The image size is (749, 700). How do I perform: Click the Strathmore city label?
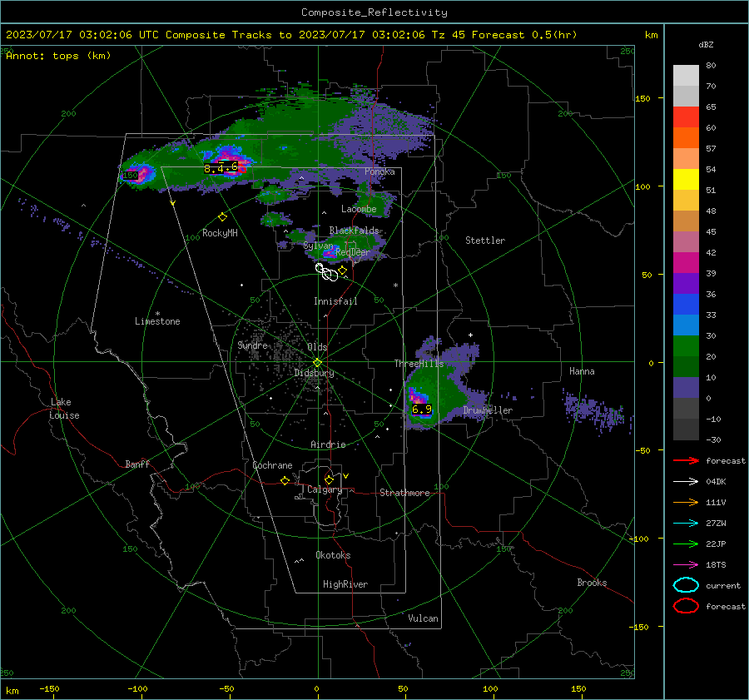(404, 493)
